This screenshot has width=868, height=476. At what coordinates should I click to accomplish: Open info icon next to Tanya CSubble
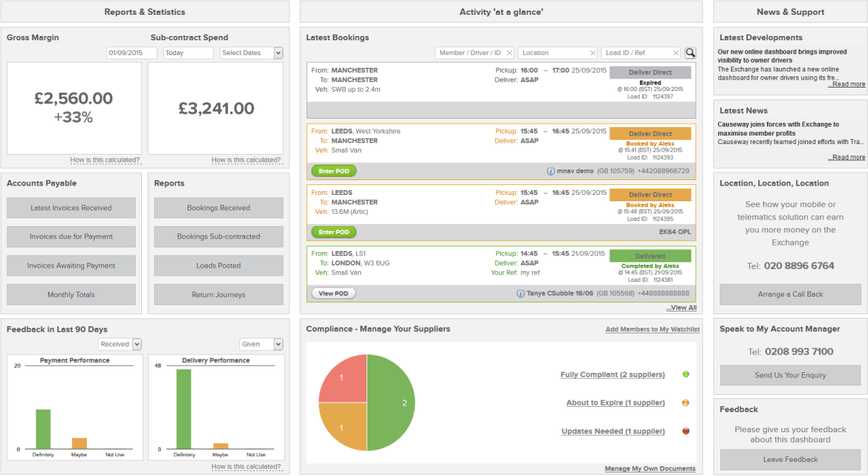(x=521, y=293)
